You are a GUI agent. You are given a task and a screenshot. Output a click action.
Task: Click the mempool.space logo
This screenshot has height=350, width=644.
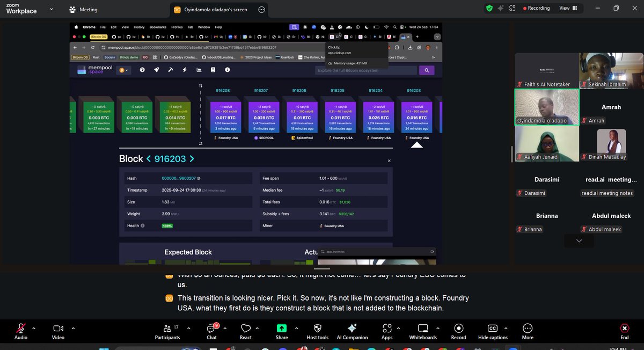[x=94, y=70]
